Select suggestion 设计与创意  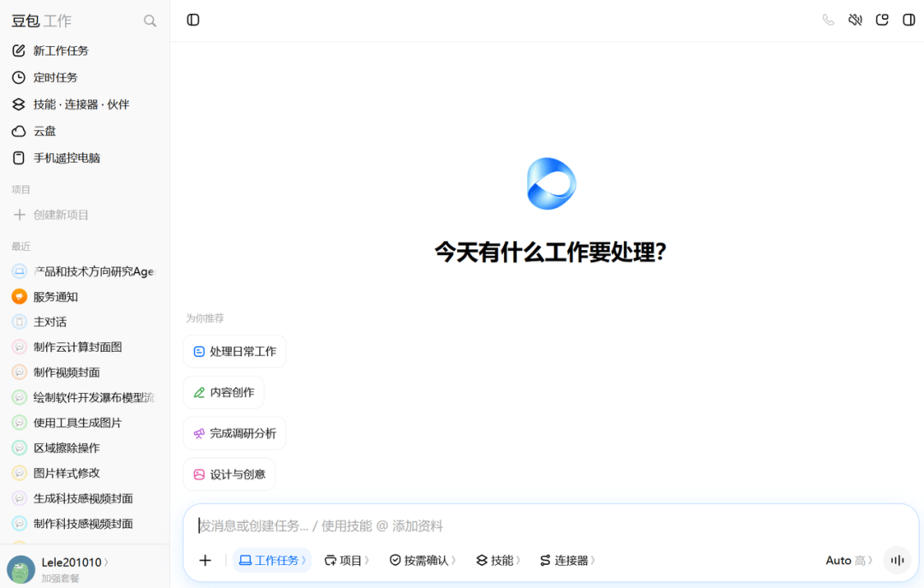tap(229, 474)
